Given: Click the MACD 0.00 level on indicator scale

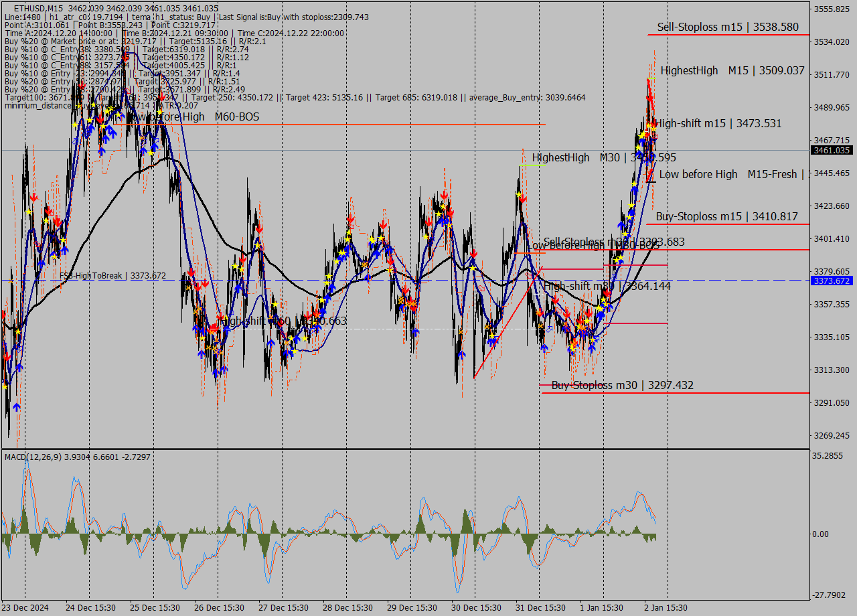Looking at the screenshot, I should 820,534.
